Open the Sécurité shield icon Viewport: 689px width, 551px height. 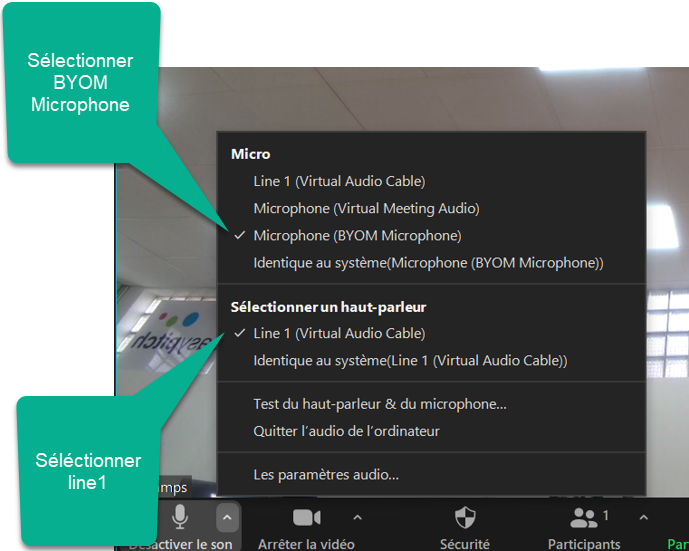(465, 517)
